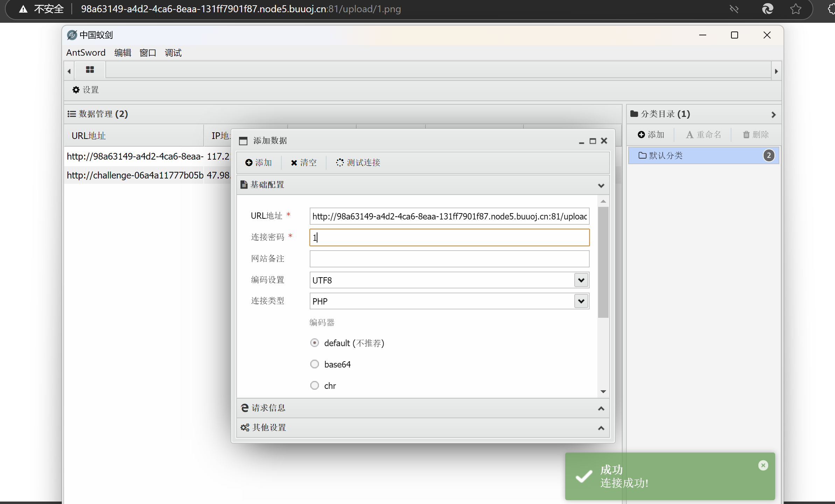Click 清空 clear button in dialog
The width and height of the screenshot is (835, 504).
[x=304, y=162]
